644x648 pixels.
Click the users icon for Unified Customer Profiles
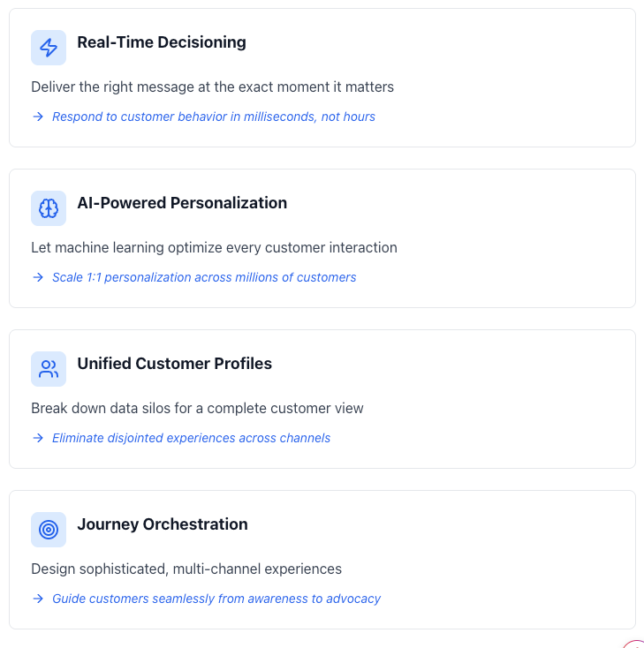coord(49,369)
